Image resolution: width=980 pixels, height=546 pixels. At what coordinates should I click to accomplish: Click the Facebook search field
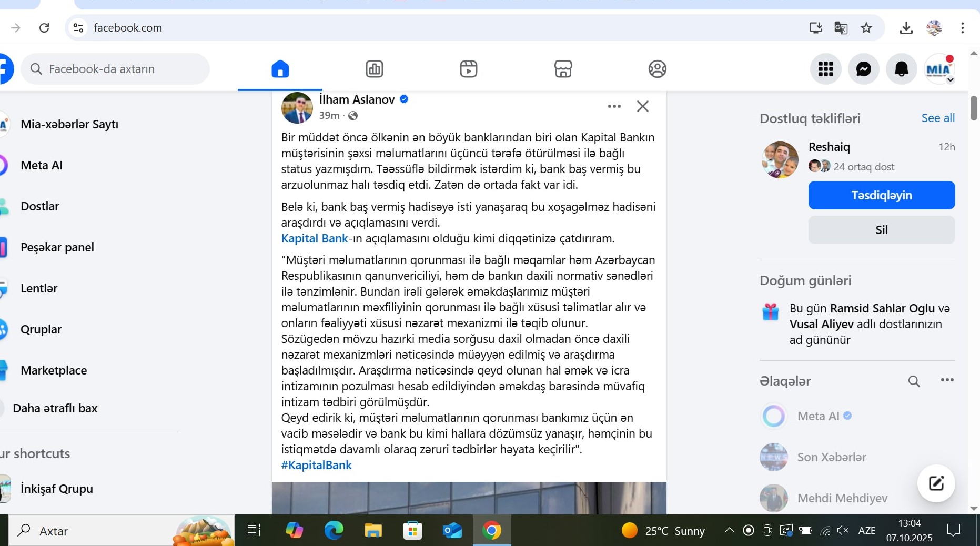click(x=116, y=69)
